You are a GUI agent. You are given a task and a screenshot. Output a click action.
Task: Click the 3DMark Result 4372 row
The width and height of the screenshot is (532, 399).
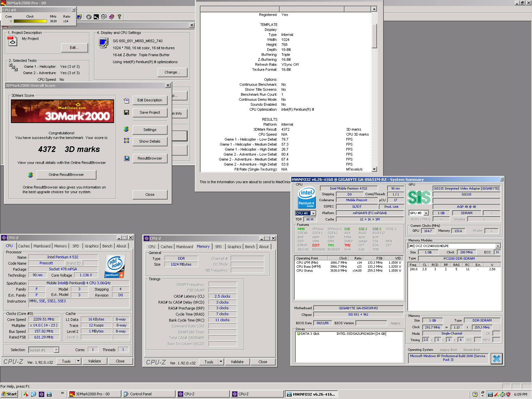coord(286,129)
